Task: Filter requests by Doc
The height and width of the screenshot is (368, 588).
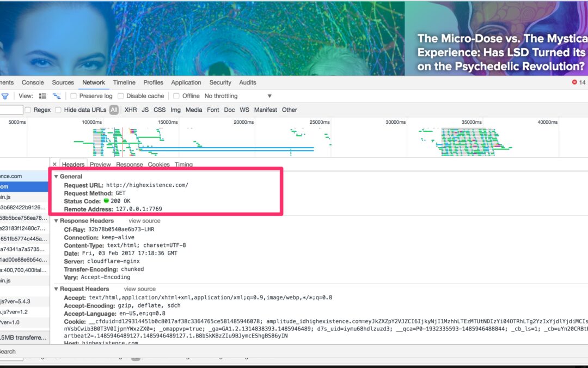Action: pyautogui.click(x=229, y=110)
